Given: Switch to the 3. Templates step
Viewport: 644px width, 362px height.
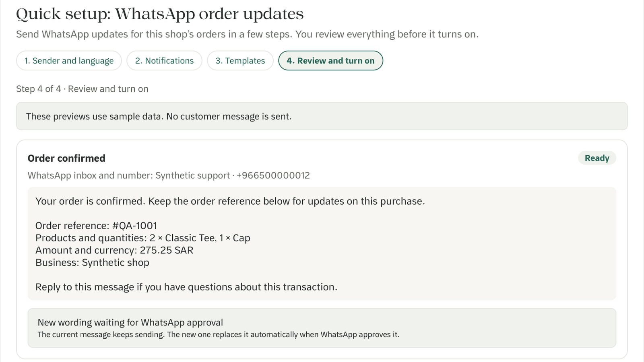Looking at the screenshot, I should pos(240,61).
